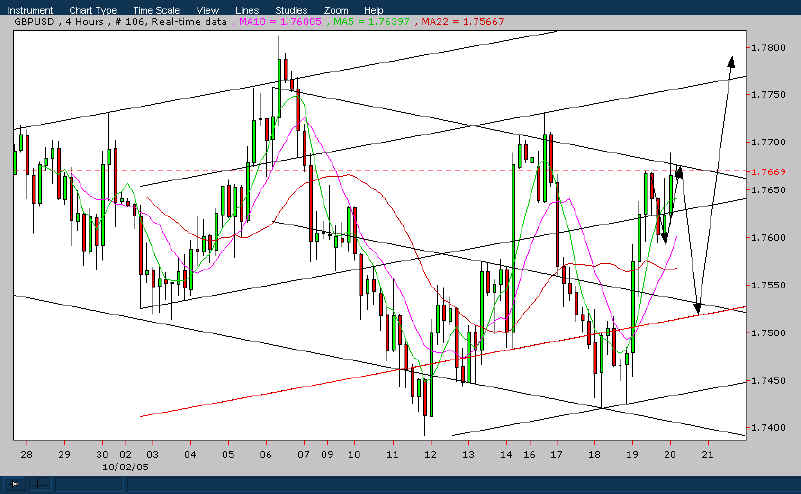The image size is (801, 494).
Task: Click the 1.7550 price axis label
Action: pyautogui.click(x=768, y=285)
